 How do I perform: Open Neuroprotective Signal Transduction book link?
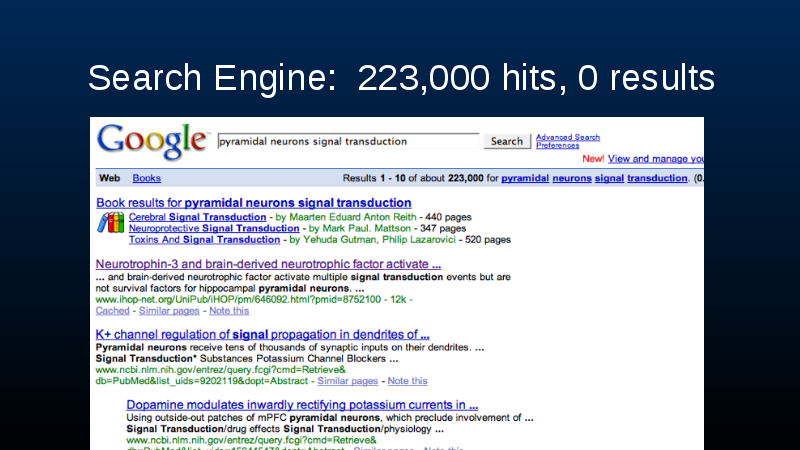pos(206,228)
